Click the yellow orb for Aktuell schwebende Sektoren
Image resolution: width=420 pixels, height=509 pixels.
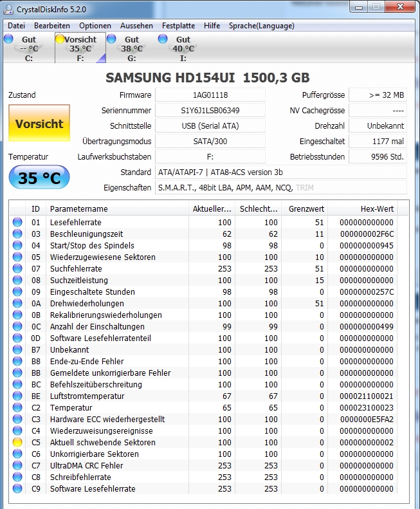point(17,442)
